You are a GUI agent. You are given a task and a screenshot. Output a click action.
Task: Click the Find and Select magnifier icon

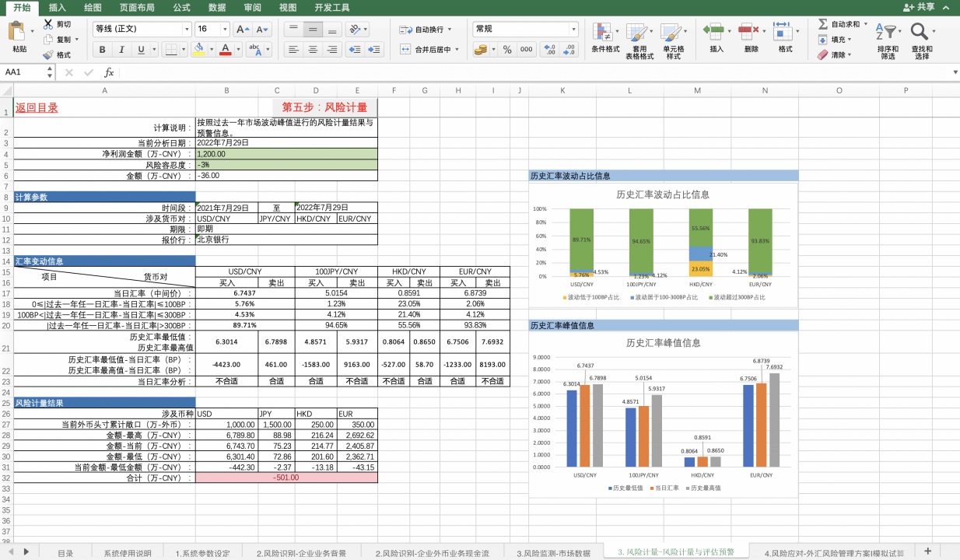(920, 33)
